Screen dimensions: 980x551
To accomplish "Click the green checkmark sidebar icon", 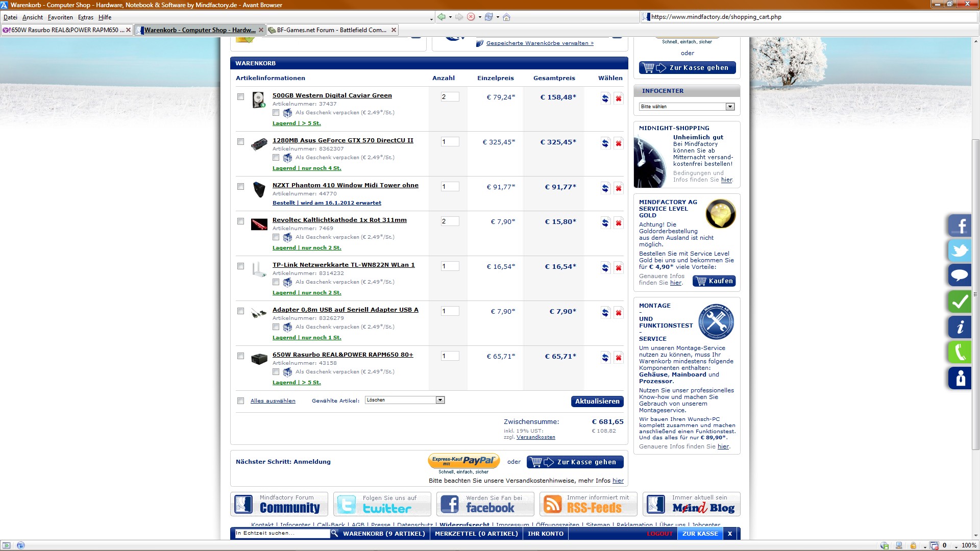I will (x=960, y=302).
